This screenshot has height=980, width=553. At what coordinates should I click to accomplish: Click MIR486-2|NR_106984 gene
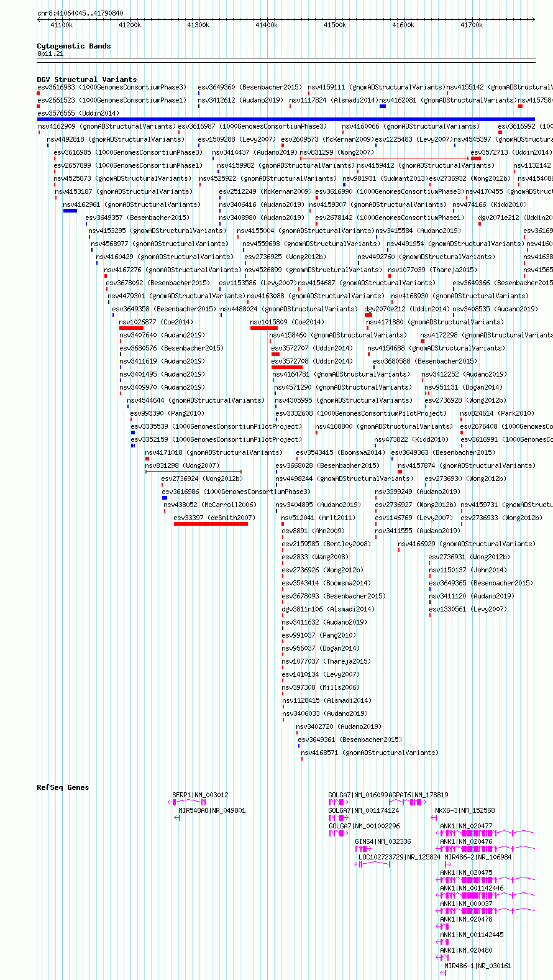point(478,857)
